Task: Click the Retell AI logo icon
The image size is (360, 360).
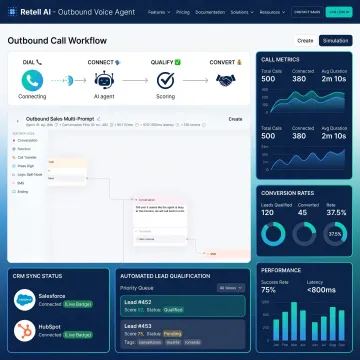Action: (x=12, y=12)
